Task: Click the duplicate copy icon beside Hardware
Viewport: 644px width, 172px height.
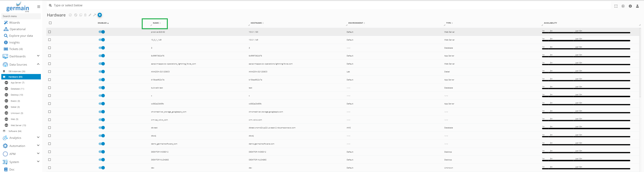Action: point(81,15)
